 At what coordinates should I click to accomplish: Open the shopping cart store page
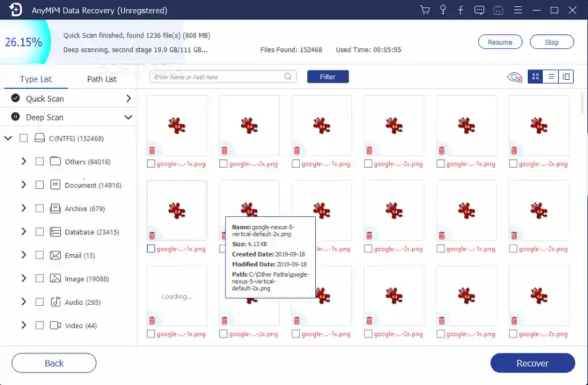[424, 10]
